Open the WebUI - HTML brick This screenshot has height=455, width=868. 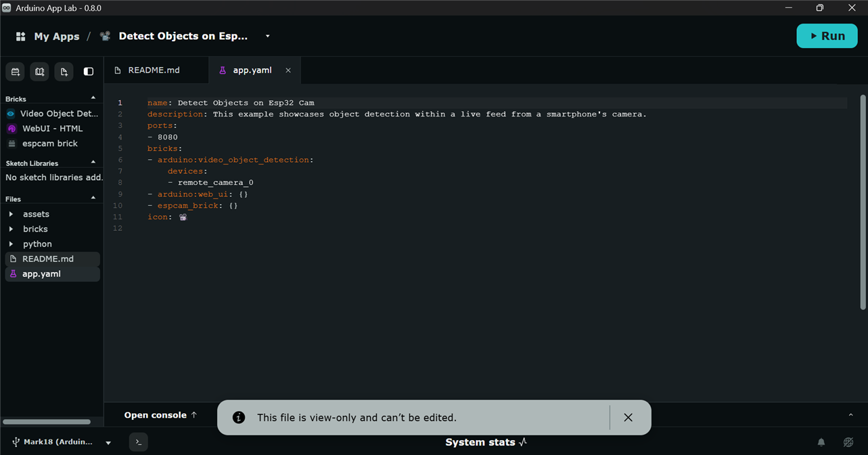[x=52, y=129]
